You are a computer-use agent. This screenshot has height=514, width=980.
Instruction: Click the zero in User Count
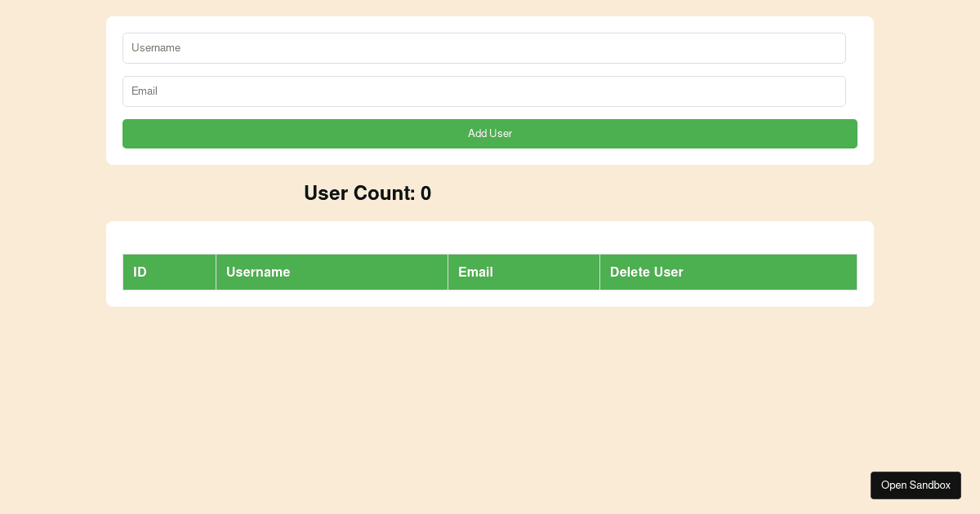click(x=425, y=193)
